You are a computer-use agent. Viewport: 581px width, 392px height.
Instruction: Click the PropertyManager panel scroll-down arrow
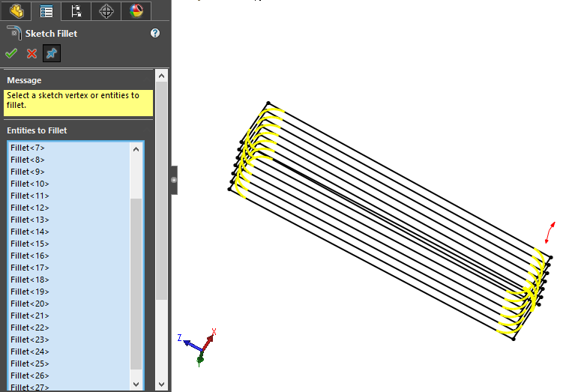click(161, 385)
